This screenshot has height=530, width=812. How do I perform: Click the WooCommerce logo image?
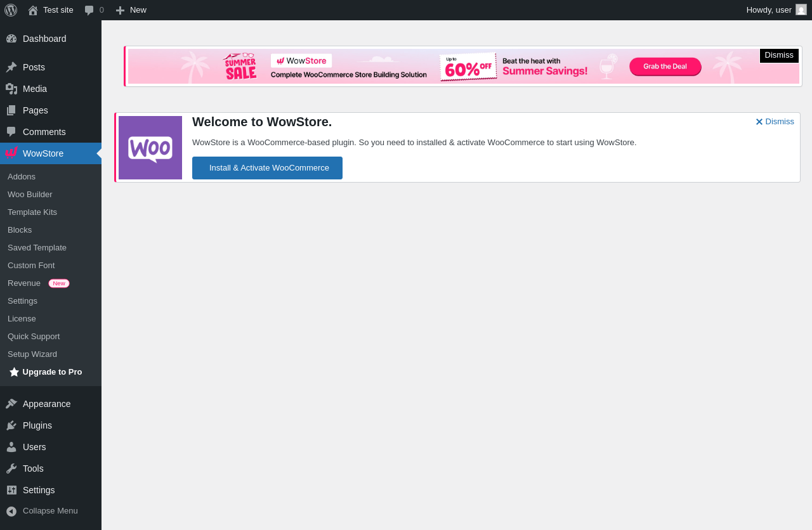[150, 148]
